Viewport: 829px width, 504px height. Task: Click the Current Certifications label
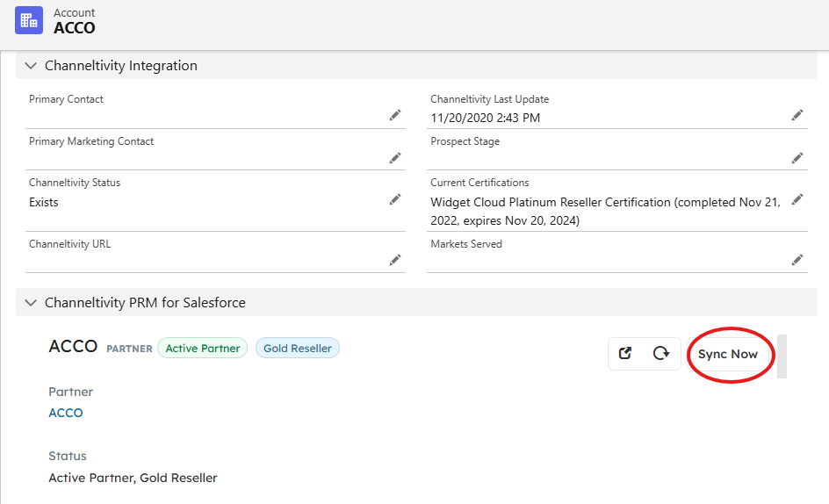click(479, 183)
